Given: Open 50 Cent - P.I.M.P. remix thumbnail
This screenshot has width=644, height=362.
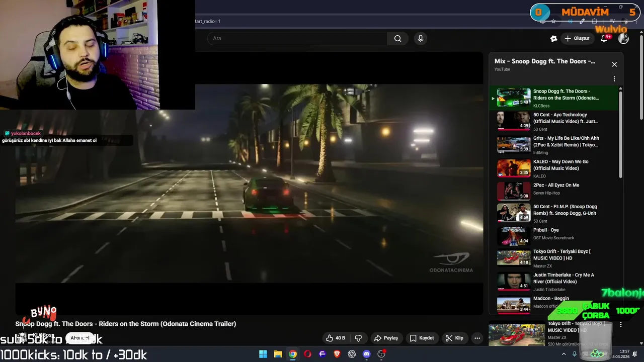Looking at the screenshot, I should click(514, 213).
